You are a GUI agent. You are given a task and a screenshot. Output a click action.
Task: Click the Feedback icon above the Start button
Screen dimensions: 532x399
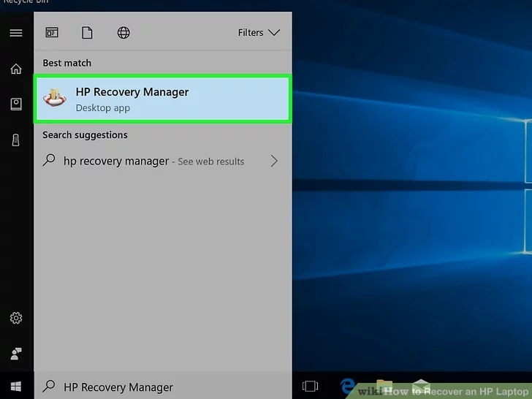tap(15, 354)
